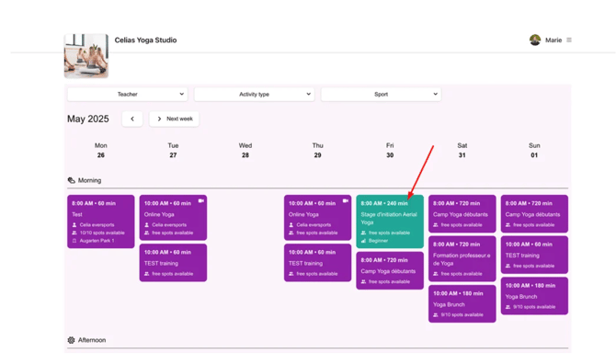The width and height of the screenshot is (616, 364).
Task: Click location icon next to Augarten Park 1
Action: click(74, 241)
